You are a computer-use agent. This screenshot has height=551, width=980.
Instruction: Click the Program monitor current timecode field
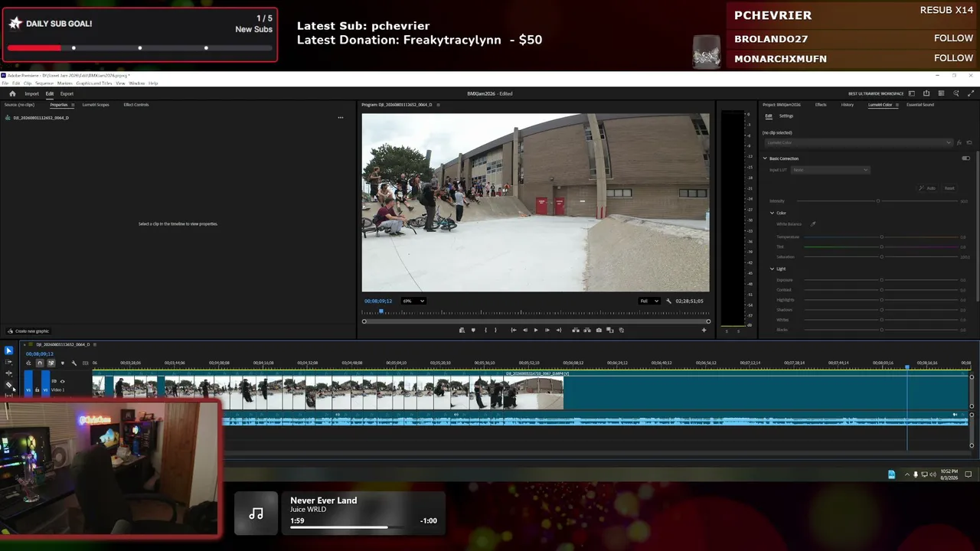(x=378, y=301)
